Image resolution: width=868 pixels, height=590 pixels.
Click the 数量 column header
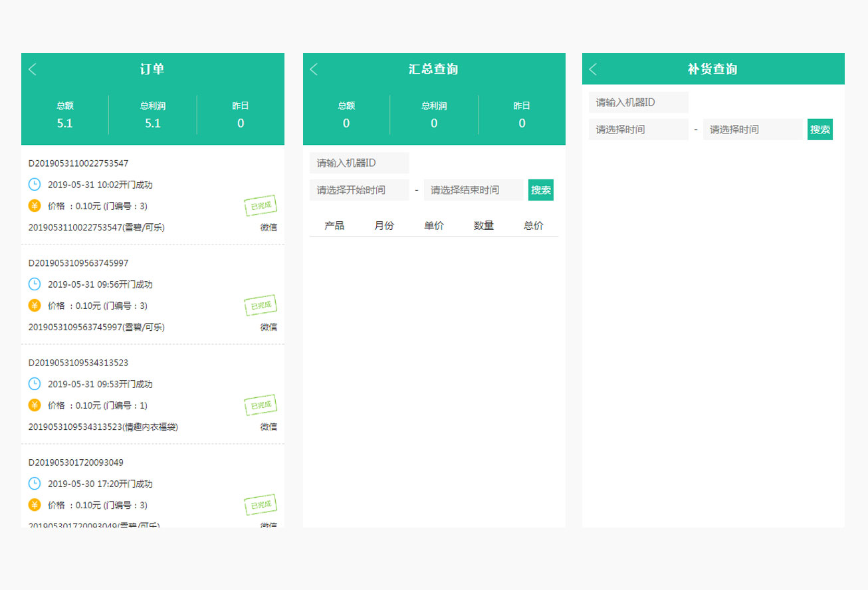[x=484, y=226]
